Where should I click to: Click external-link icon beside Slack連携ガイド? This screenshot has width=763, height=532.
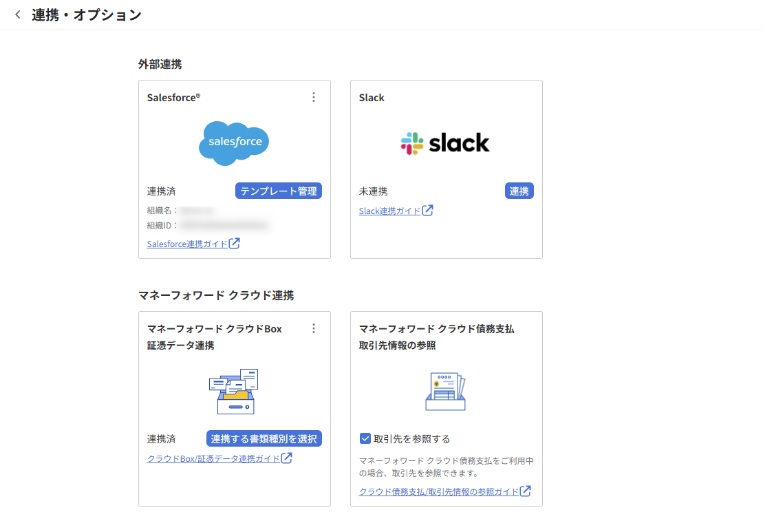428,211
